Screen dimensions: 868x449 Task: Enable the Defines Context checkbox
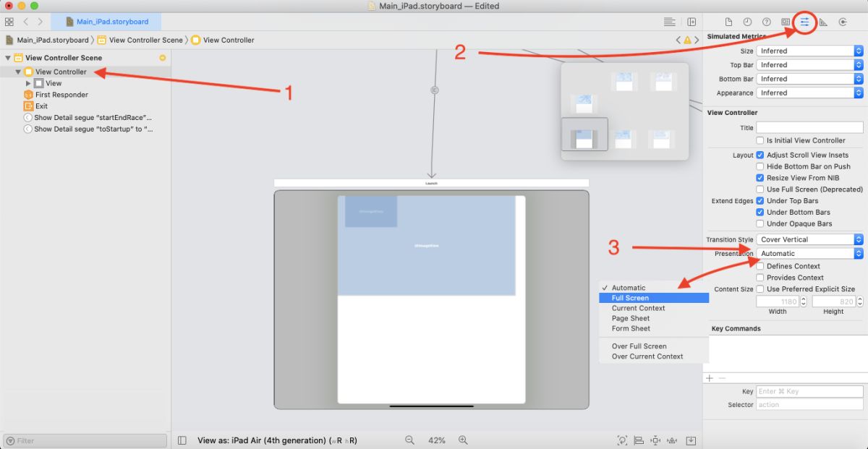[x=760, y=266]
